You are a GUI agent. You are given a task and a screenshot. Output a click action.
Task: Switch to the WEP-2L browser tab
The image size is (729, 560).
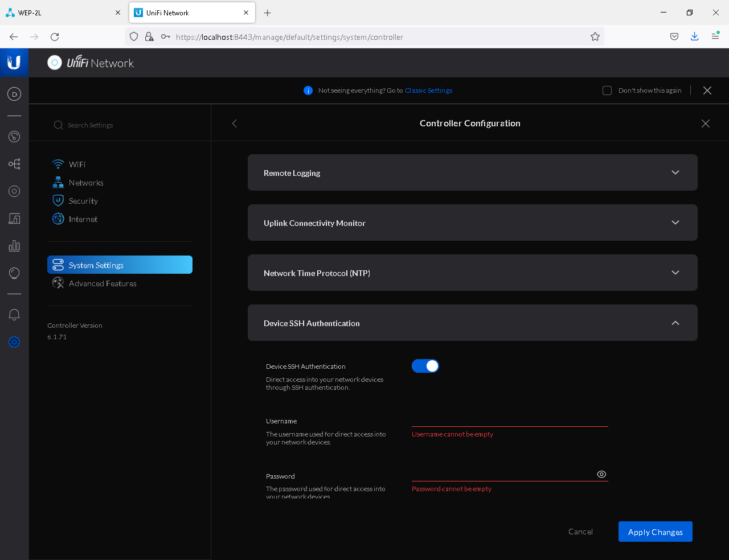click(x=64, y=13)
